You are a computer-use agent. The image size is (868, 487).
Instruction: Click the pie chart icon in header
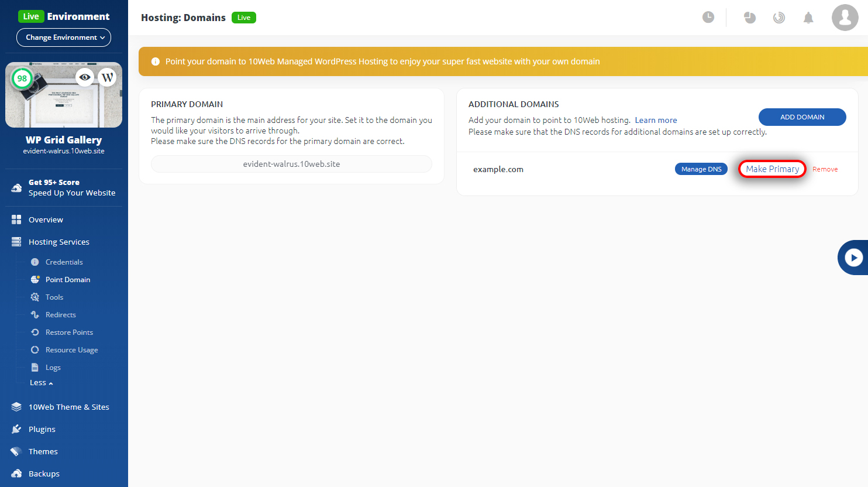750,18
